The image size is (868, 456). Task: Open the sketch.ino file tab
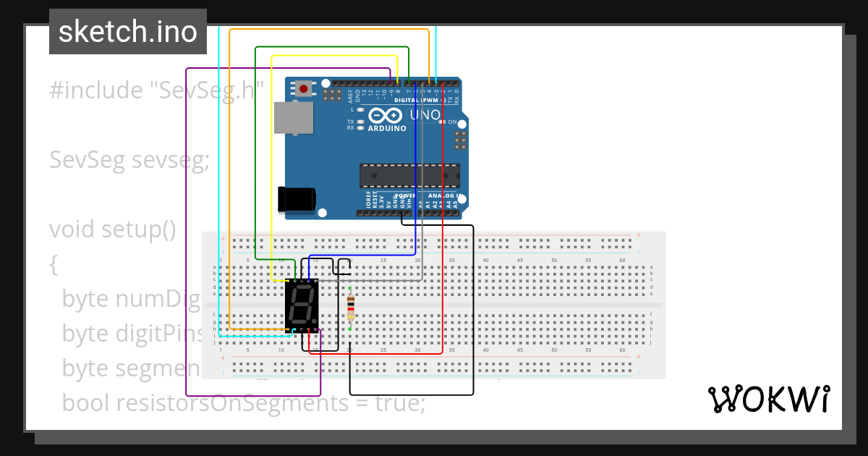tap(128, 32)
